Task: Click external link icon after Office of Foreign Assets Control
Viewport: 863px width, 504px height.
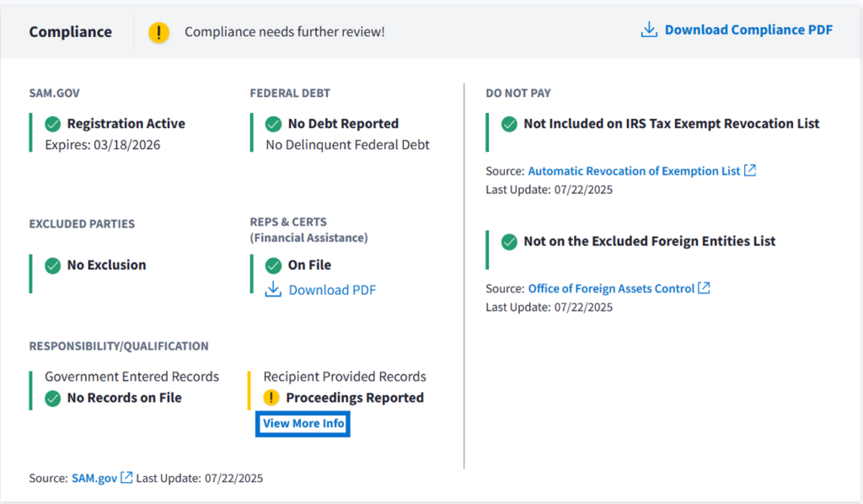Action: coord(704,288)
